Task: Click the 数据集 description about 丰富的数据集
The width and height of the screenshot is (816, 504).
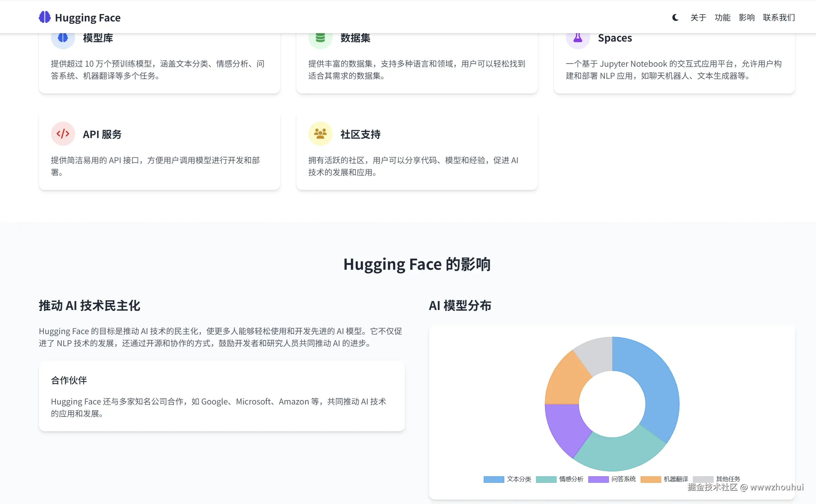Action: tap(417, 70)
